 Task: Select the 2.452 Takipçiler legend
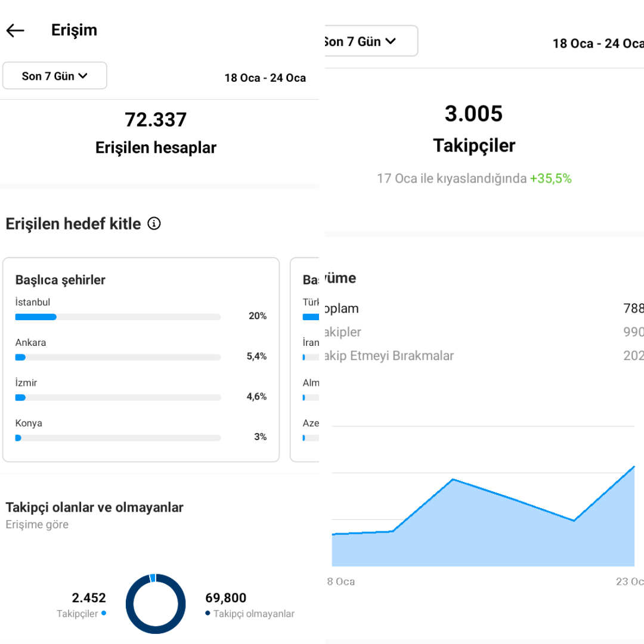pos(81,605)
